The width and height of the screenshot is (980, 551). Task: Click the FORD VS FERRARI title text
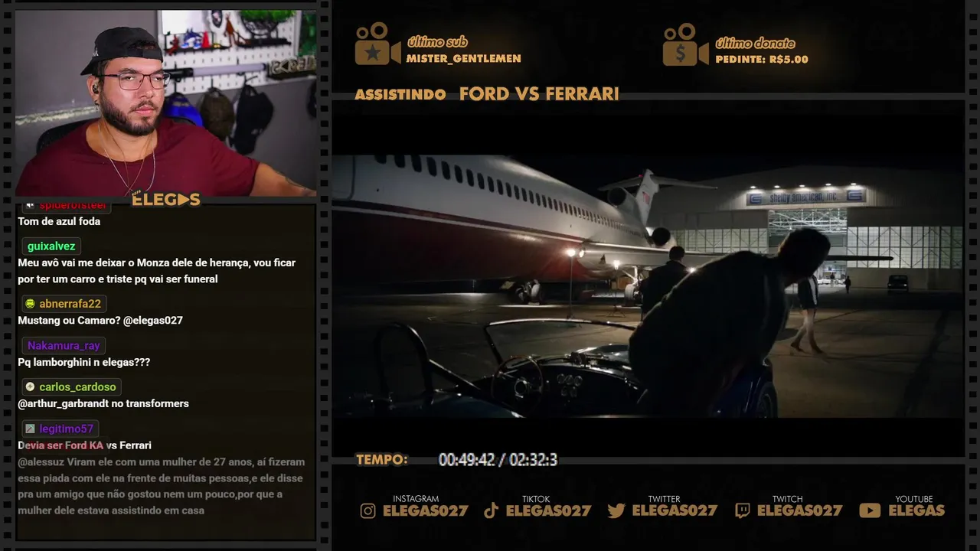539,94
